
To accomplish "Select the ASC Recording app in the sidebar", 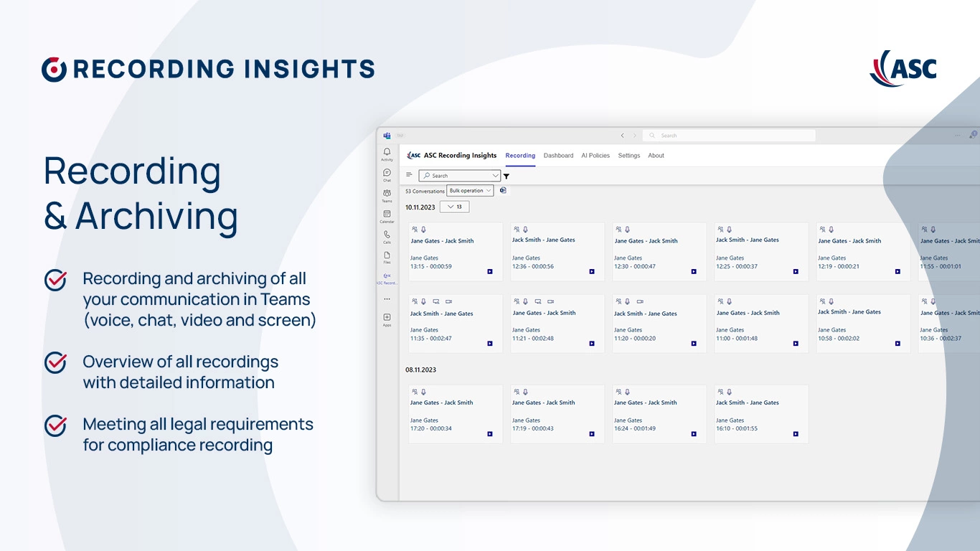I will [387, 278].
